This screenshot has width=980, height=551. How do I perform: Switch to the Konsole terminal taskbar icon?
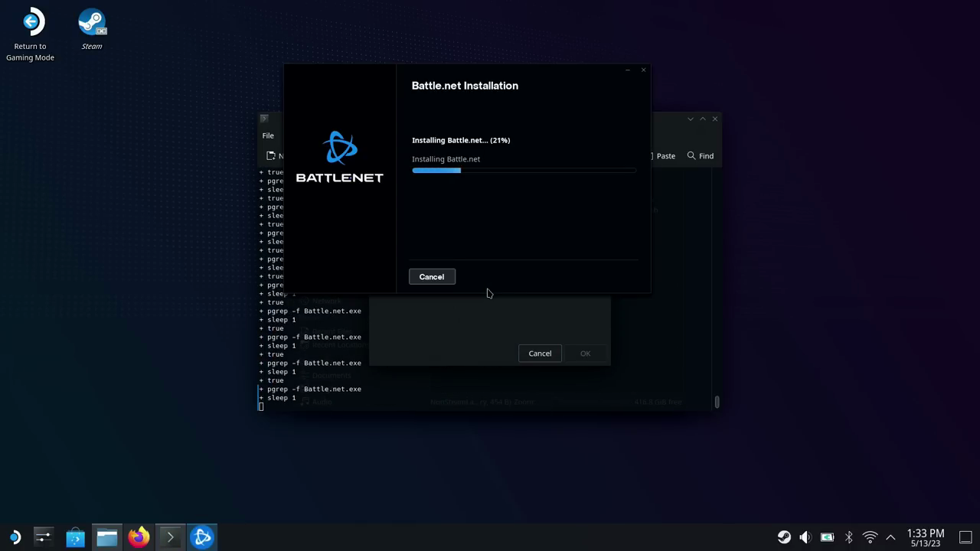[171, 537]
